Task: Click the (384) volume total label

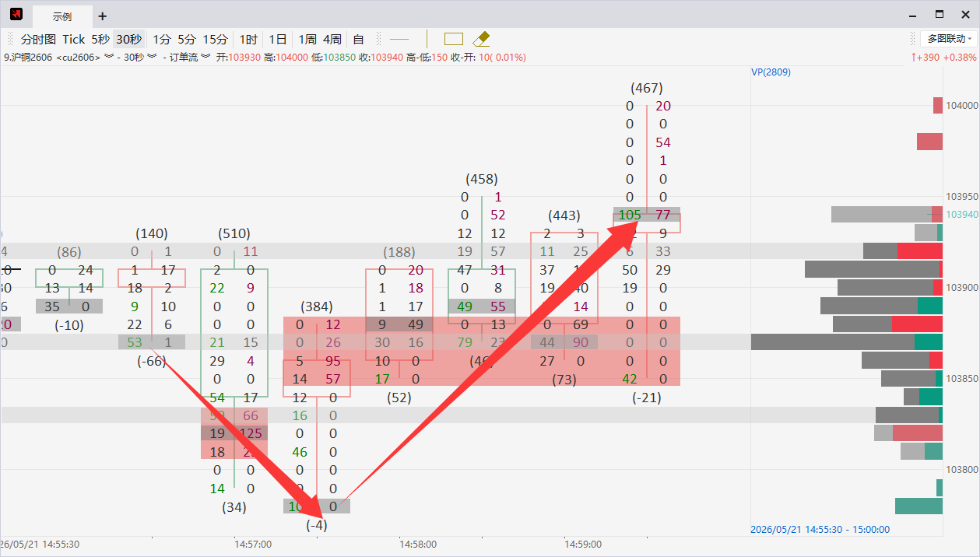Action: pos(317,307)
